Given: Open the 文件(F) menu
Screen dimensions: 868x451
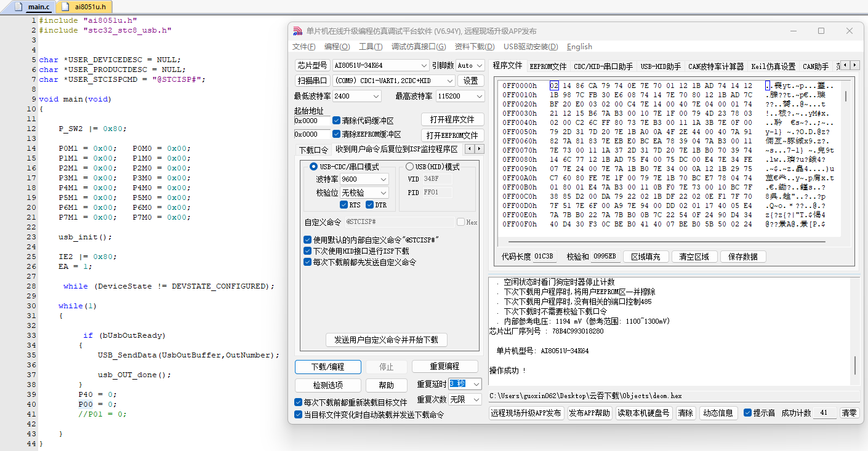Looking at the screenshot, I should 304,47.
